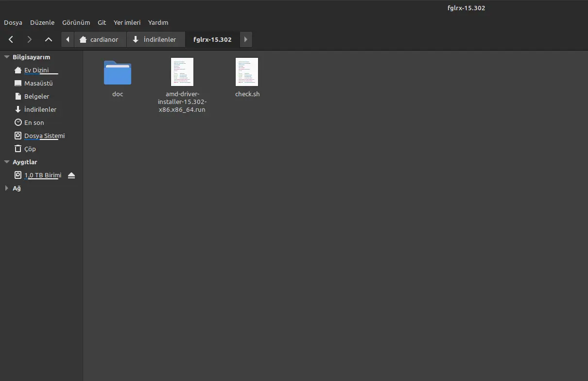Open the cardianor home breadcrumb
Viewport: 588px width, 381px height.
click(x=100, y=39)
